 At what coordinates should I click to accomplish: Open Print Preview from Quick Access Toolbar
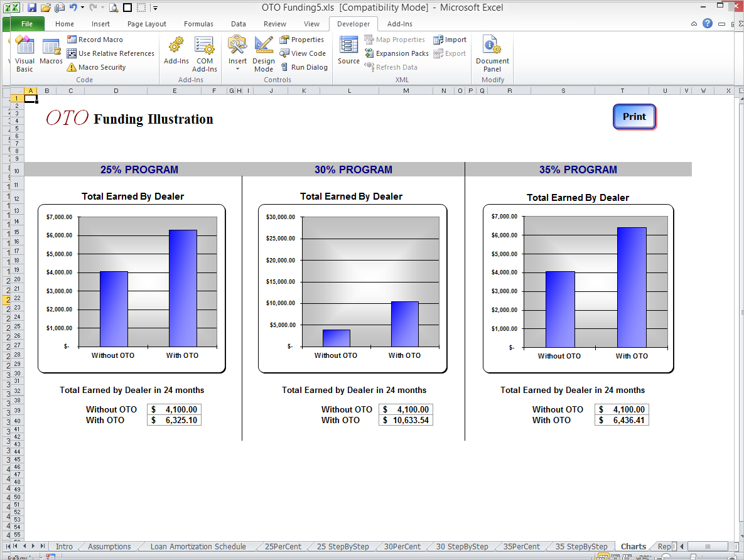[x=114, y=8]
